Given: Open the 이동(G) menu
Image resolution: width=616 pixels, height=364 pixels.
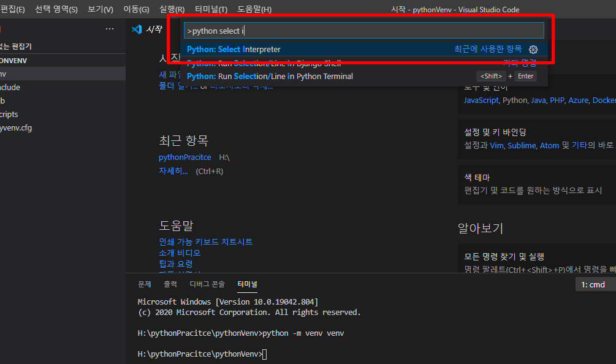Looking at the screenshot, I should [x=136, y=9].
